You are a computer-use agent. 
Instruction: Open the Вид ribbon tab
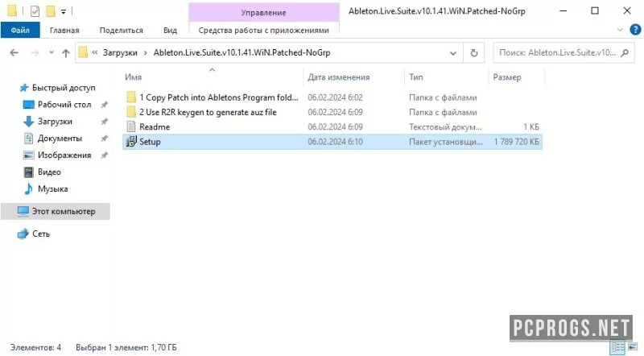point(170,30)
